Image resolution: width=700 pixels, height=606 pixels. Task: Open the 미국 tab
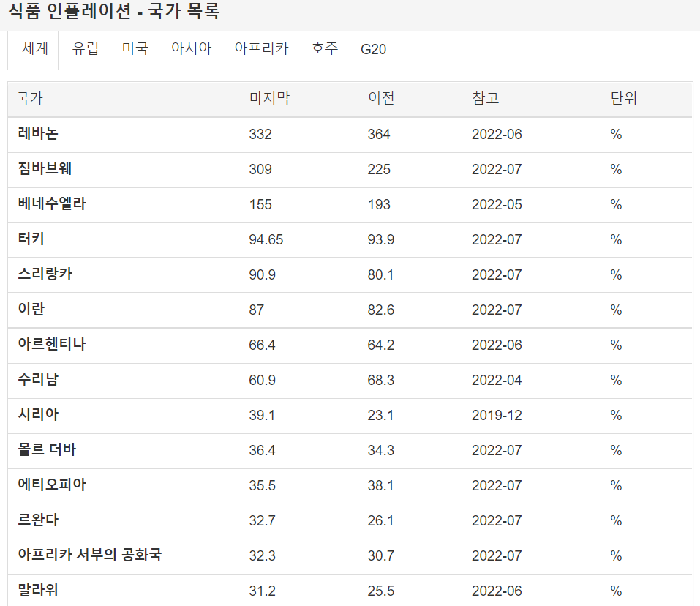click(x=135, y=48)
